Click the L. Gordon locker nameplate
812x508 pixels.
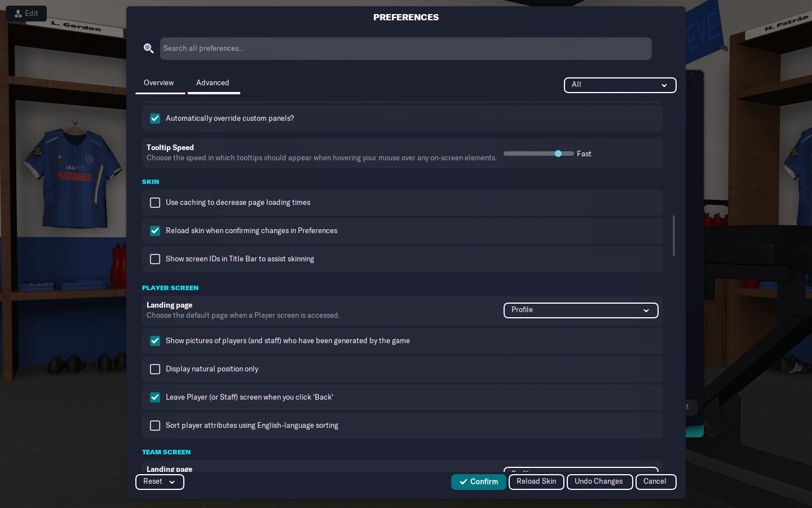point(76,25)
